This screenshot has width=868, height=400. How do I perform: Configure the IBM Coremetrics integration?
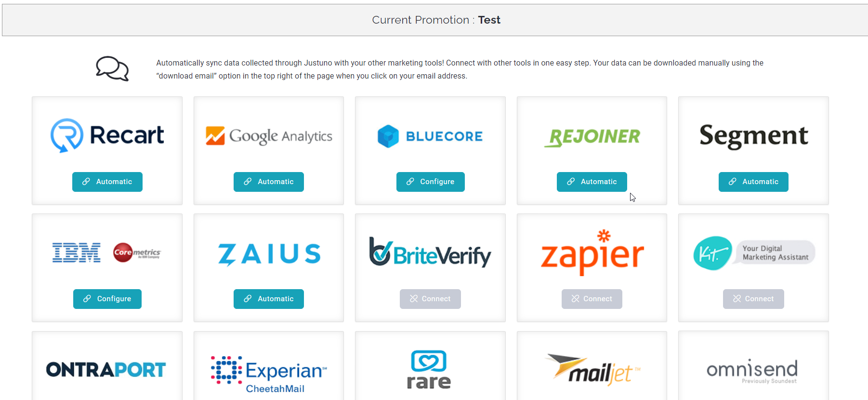click(x=107, y=299)
